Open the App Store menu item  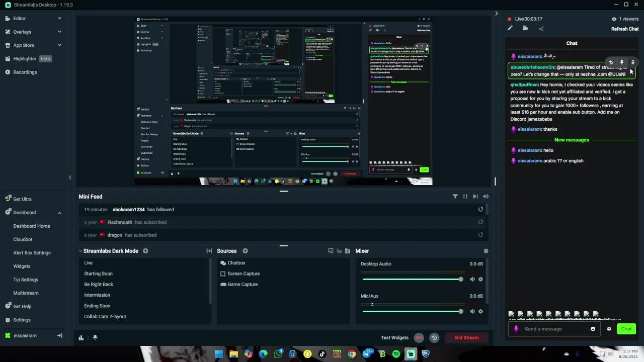(23, 45)
